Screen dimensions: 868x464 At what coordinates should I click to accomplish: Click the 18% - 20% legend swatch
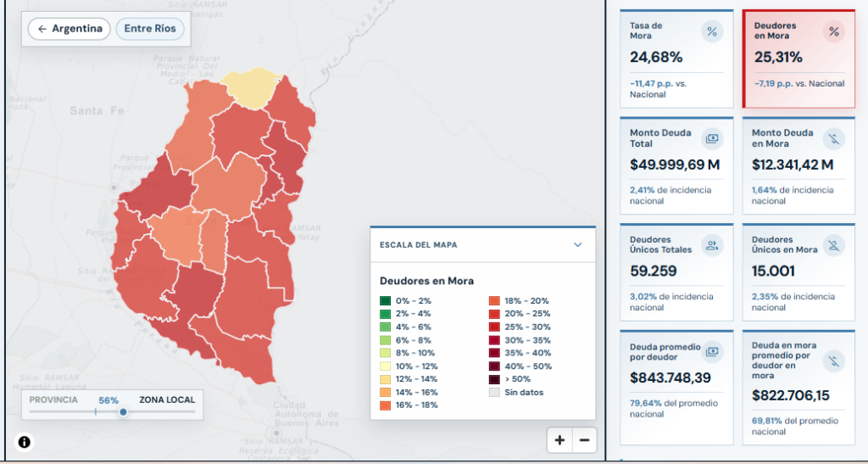(x=494, y=301)
